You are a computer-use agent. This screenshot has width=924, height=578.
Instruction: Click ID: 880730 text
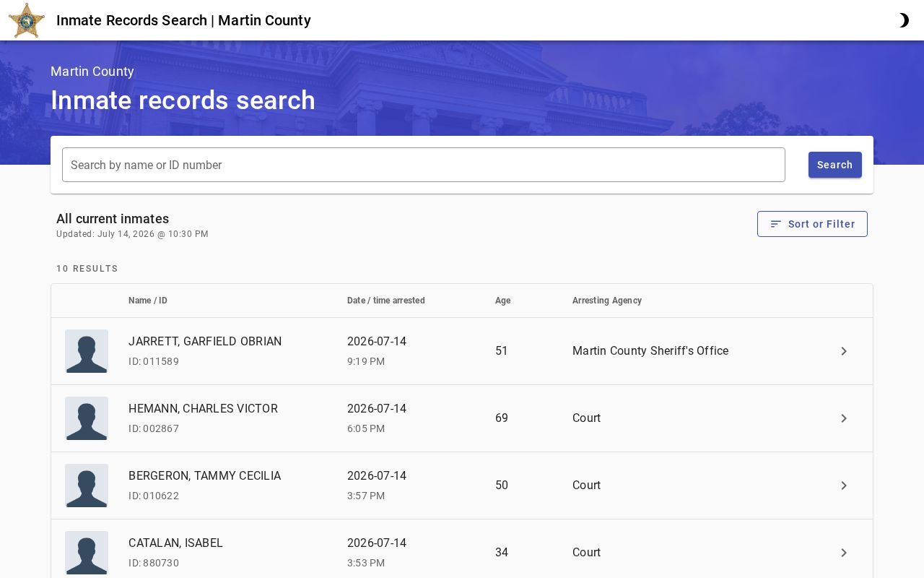click(154, 563)
